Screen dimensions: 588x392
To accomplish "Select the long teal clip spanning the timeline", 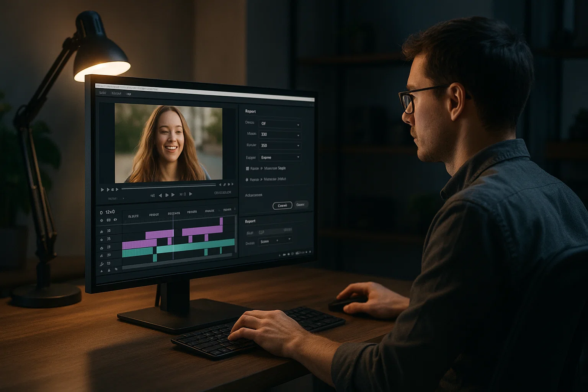I will [196, 245].
